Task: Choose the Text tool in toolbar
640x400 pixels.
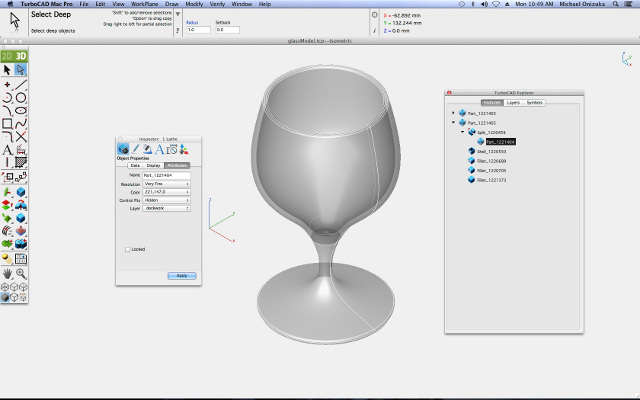Action: (8, 149)
